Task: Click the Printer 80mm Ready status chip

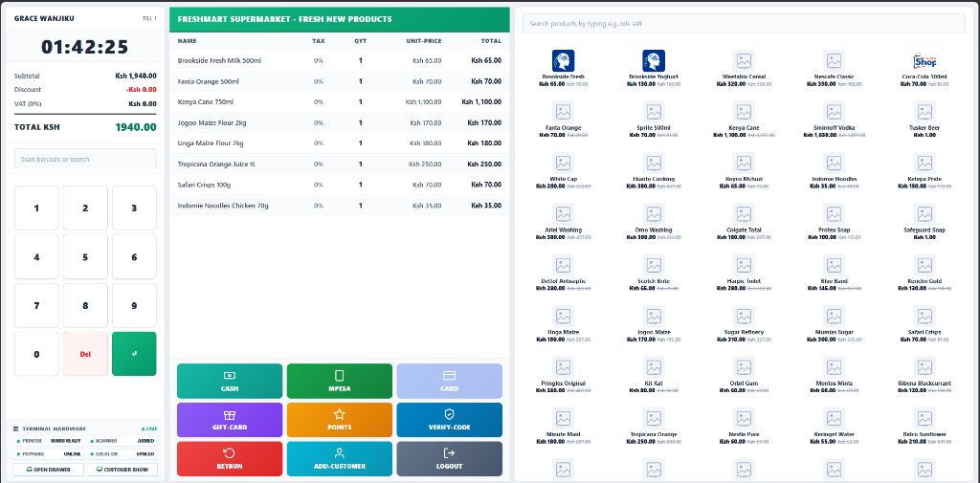Action: point(49,441)
